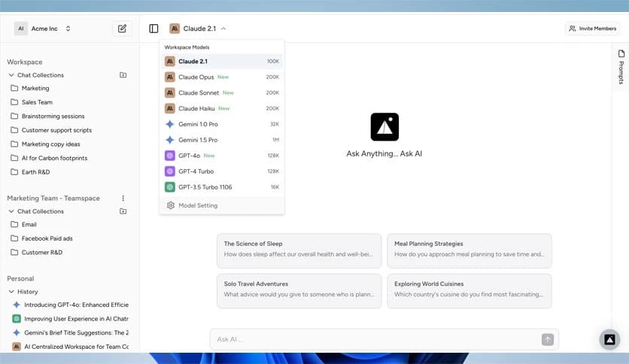Click the Invite Members people icon
Viewport: 629px width, 364px height.
click(573, 29)
